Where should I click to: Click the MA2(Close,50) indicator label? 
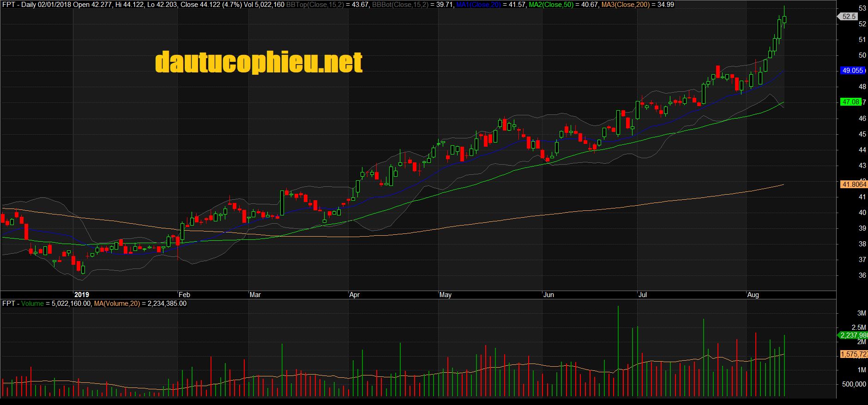(x=550, y=5)
